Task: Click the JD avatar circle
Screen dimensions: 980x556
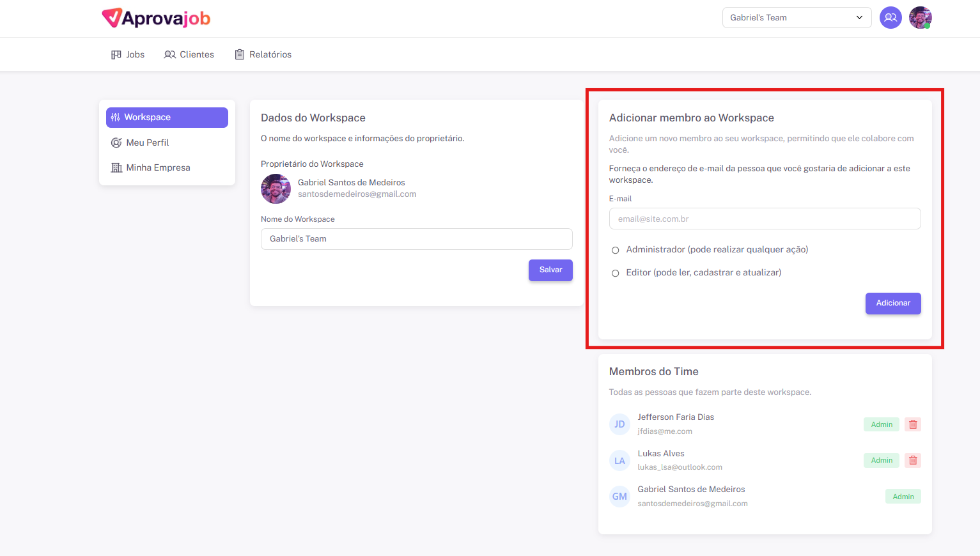Action: pos(619,424)
